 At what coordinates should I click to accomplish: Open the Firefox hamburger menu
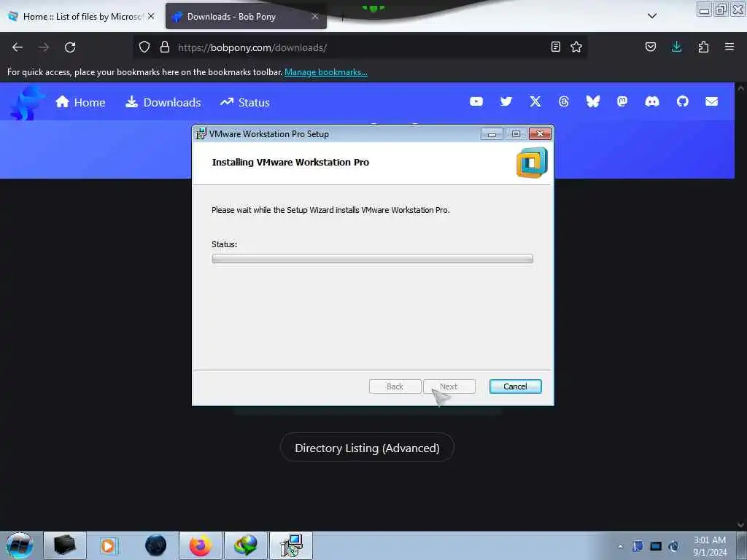tap(729, 47)
